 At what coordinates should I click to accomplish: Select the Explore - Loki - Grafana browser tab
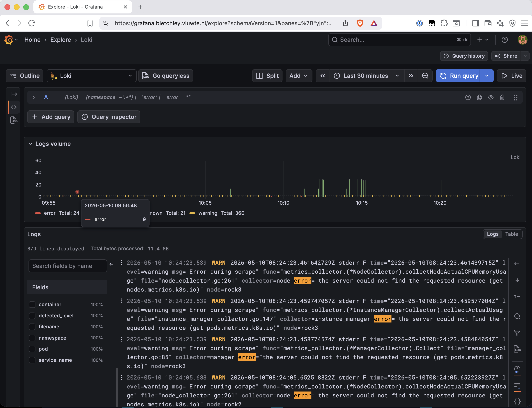click(x=83, y=7)
